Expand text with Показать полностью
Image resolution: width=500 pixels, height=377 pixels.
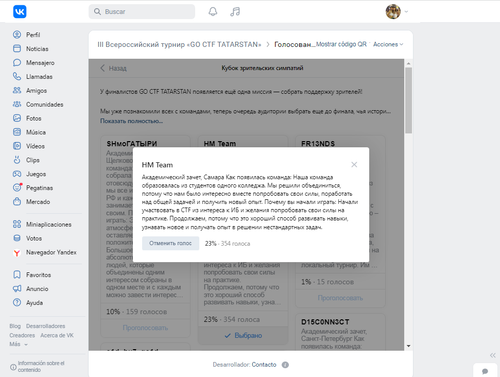pos(131,121)
